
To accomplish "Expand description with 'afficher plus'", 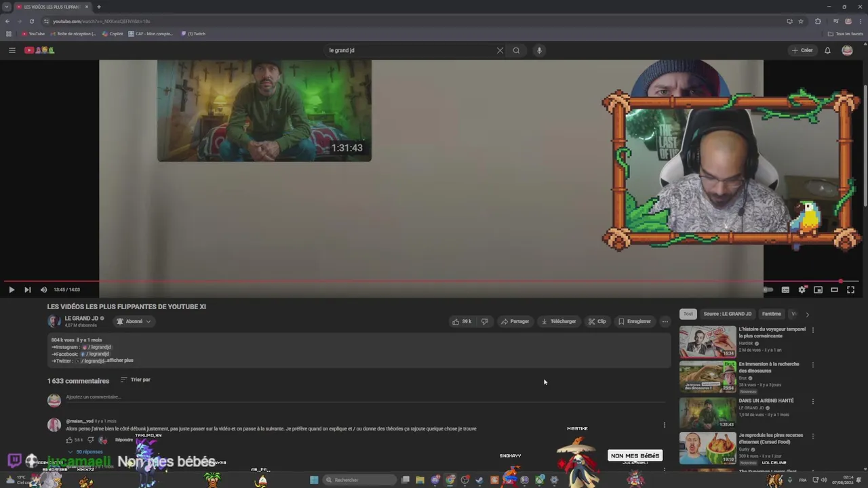I will [120, 361].
